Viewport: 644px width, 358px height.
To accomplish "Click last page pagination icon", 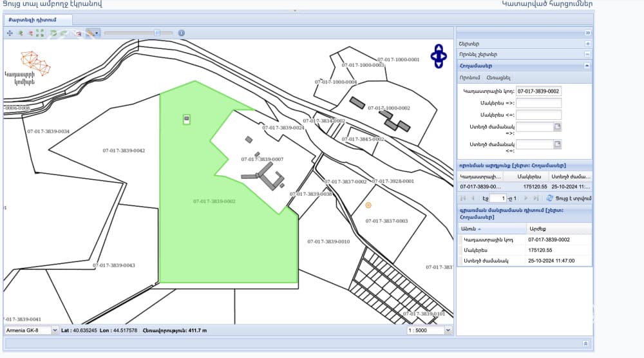I will (x=536, y=198).
